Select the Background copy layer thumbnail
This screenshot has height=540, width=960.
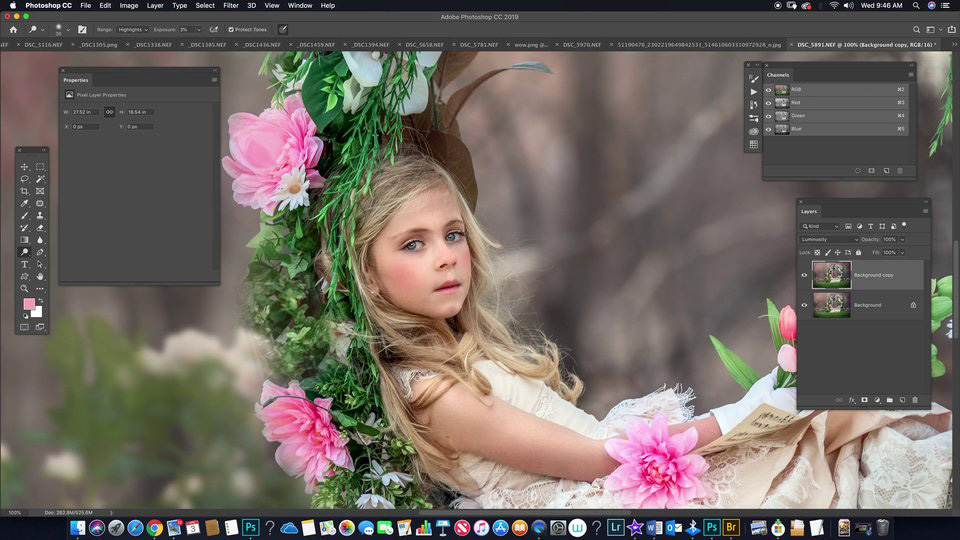click(831, 275)
